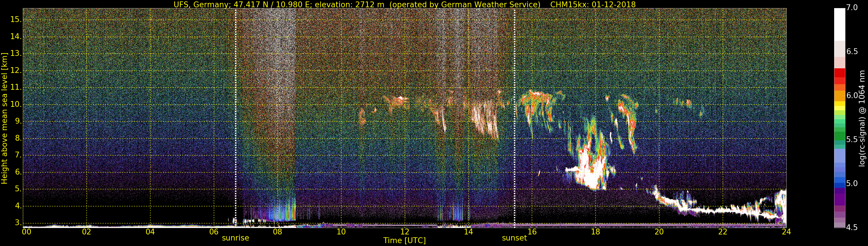Screen dimensions: 868x246
Task: Click the 18 hour tick label
Action: click(x=595, y=232)
